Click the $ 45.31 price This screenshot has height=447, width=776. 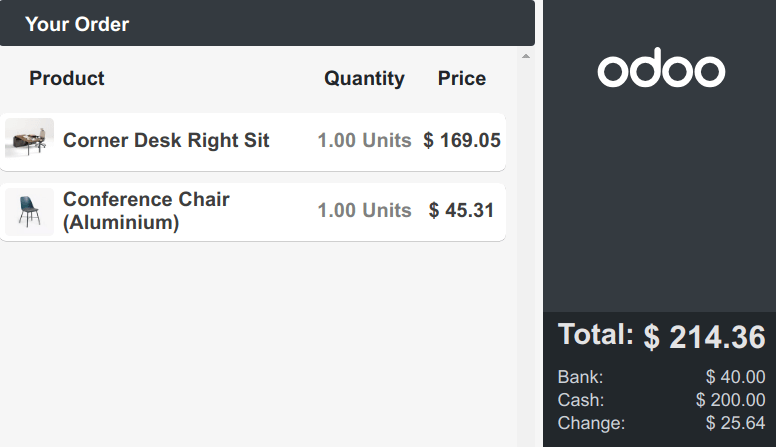(462, 210)
